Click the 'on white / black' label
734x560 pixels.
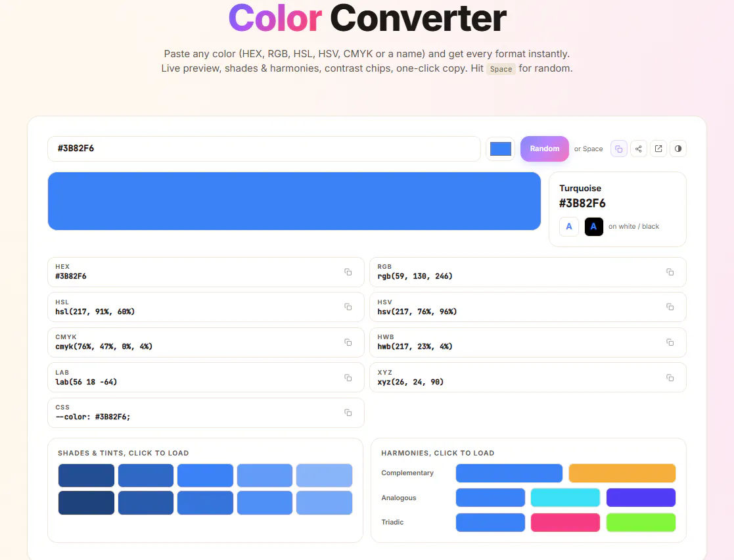633,227
